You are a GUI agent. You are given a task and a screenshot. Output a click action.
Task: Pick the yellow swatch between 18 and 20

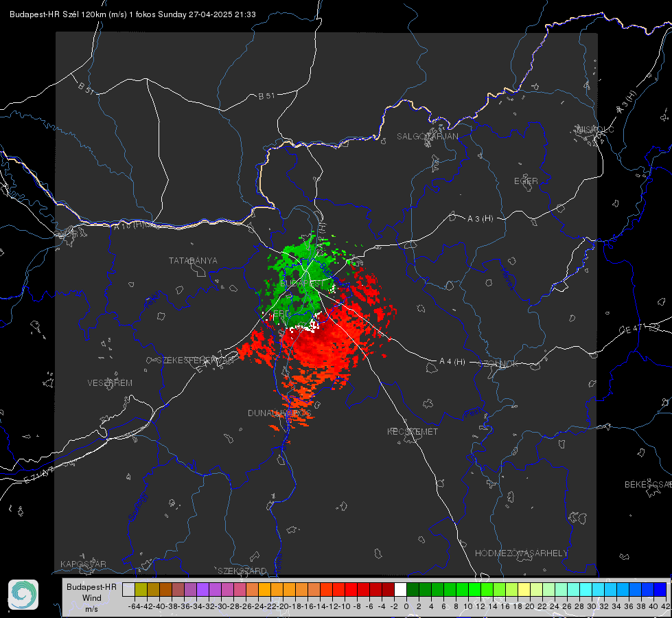tap(524, 589)
